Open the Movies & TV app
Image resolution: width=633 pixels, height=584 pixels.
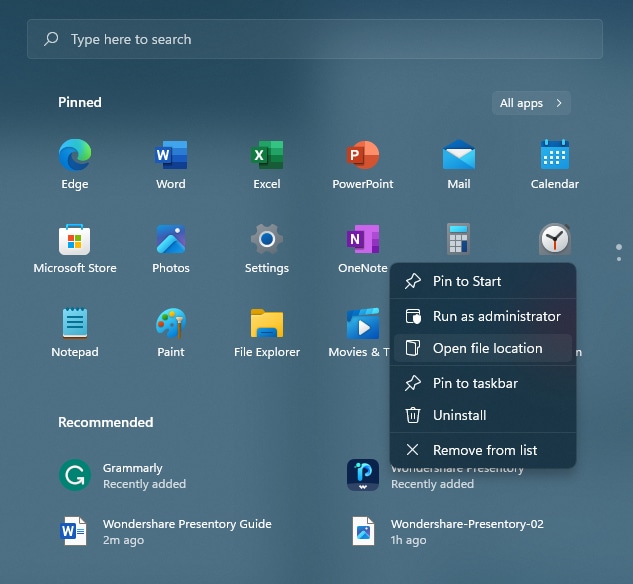[363, 324]
